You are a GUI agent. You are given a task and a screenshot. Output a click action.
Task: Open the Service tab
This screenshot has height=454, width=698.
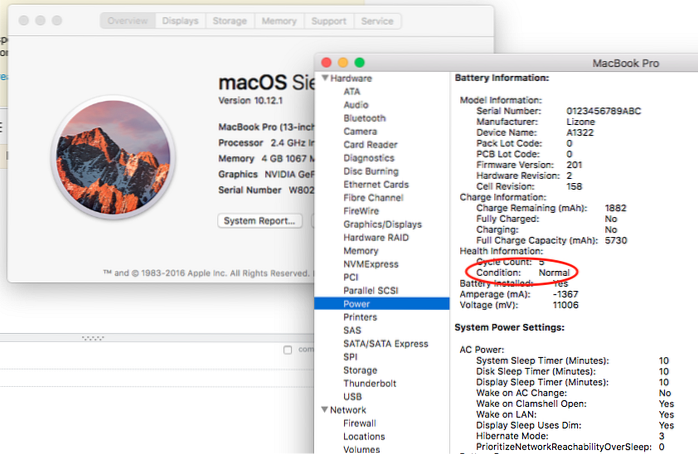376,21
